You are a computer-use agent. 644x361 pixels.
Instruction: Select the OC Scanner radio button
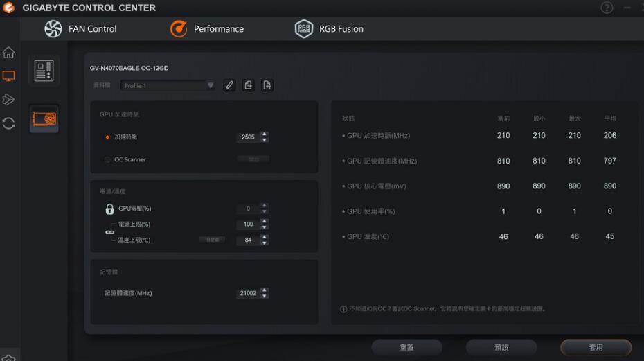(x=107, y=159)
